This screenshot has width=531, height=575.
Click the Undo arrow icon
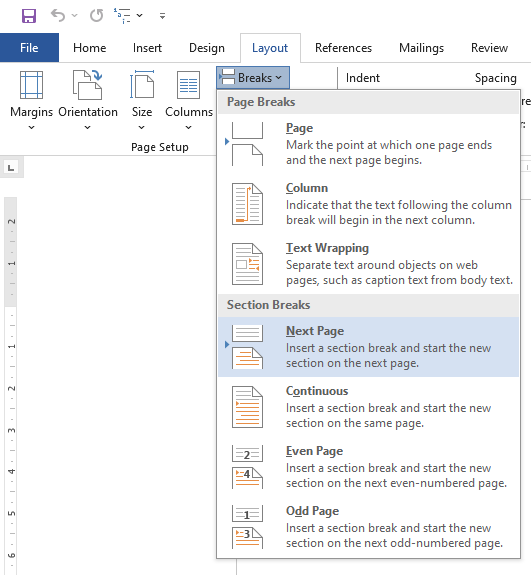tap(58, 15)
